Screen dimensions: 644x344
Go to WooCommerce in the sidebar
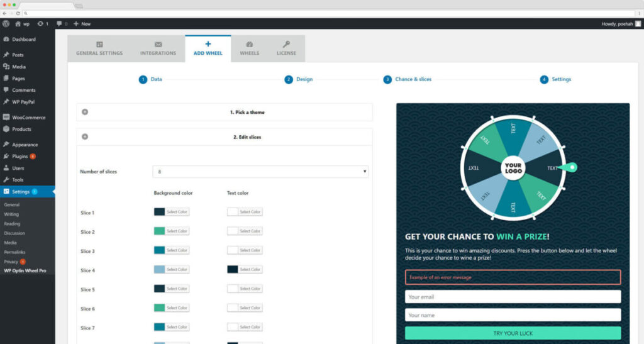tap(28, 118)
